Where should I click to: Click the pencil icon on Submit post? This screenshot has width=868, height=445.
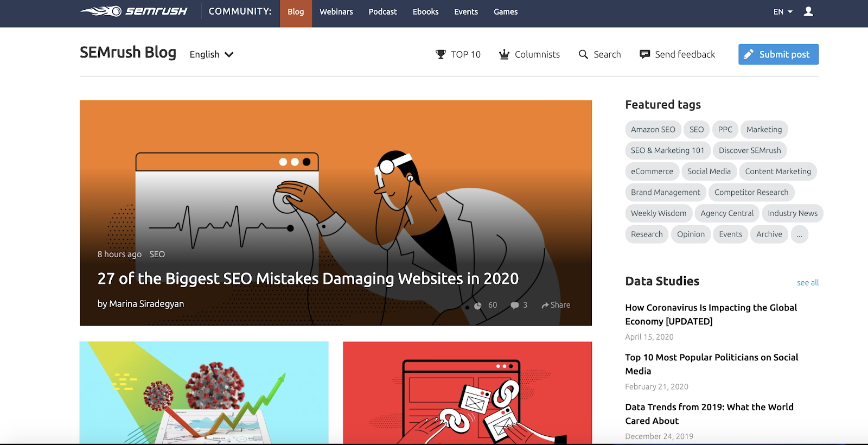[x=749, y=54]
